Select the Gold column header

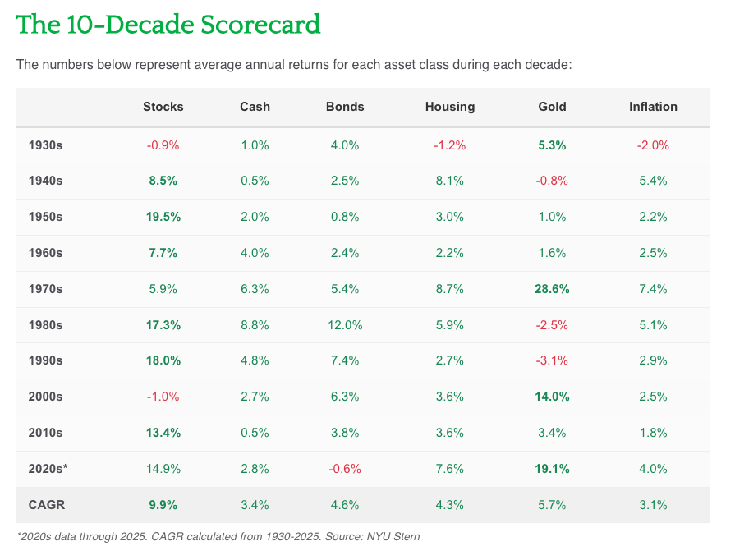552,107
